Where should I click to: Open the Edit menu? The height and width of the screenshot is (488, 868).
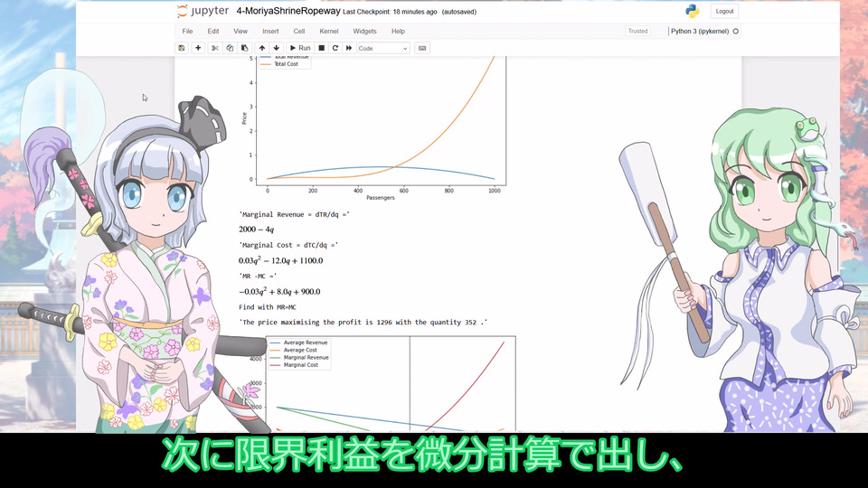[213, 32]
